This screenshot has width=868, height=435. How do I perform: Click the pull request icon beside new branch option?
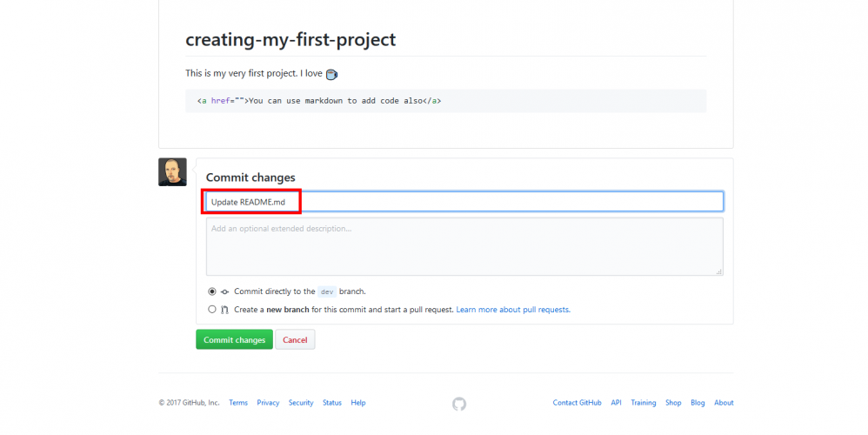[224, 310]
